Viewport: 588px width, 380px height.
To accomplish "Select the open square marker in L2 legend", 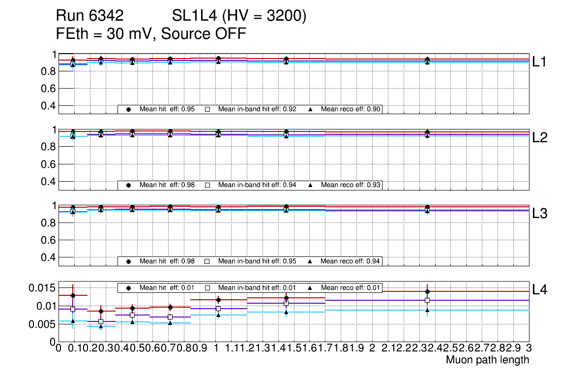I will [x=207, y=186].
